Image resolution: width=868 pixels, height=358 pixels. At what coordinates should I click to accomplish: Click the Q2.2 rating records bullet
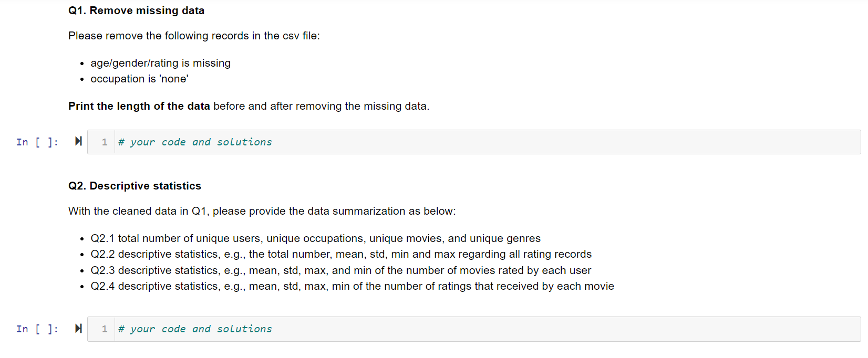tap(341, 254)
